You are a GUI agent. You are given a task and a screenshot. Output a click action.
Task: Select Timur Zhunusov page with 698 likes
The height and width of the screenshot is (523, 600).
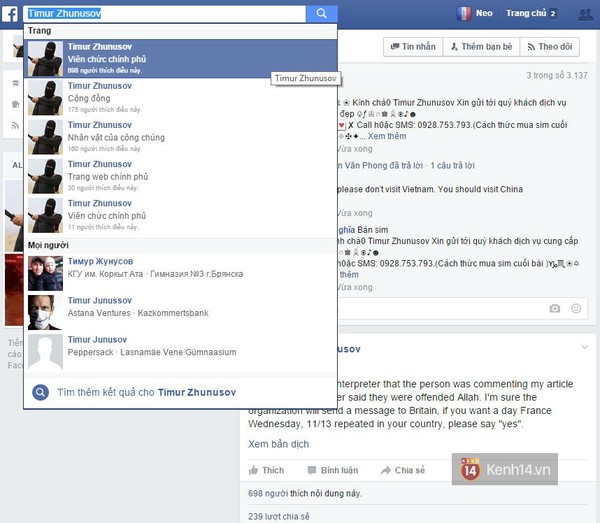pyautogui.click(x=181, y=59)
